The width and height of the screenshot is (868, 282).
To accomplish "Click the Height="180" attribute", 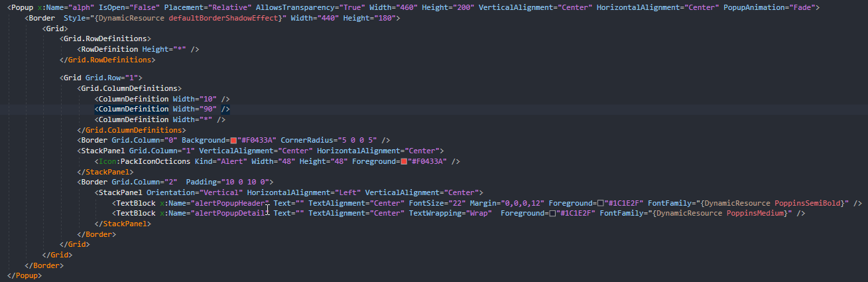I will 371,18.
